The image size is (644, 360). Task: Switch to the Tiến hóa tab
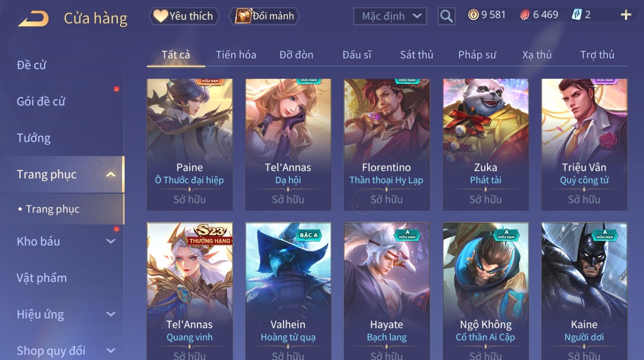click(236, 55)
